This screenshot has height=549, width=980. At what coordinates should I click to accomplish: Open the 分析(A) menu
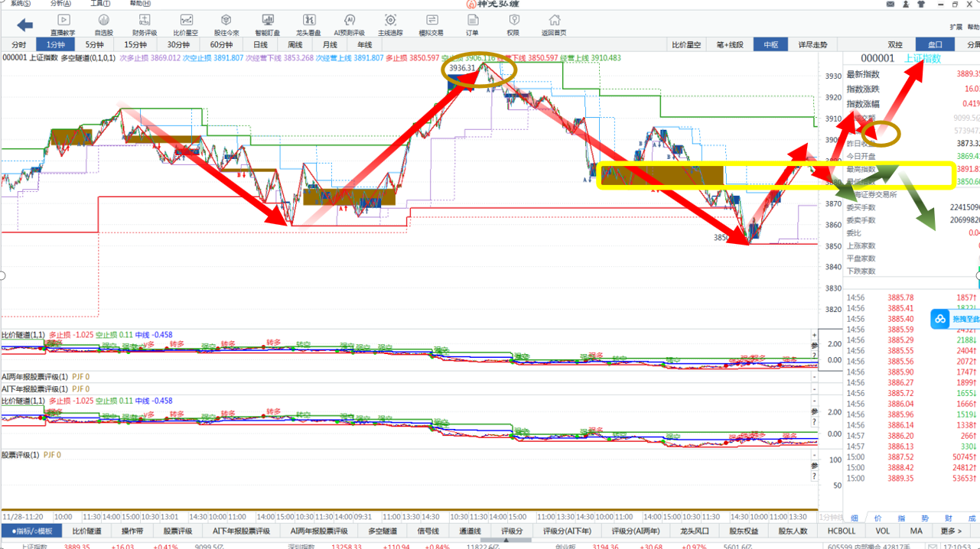tap(60, 3)
